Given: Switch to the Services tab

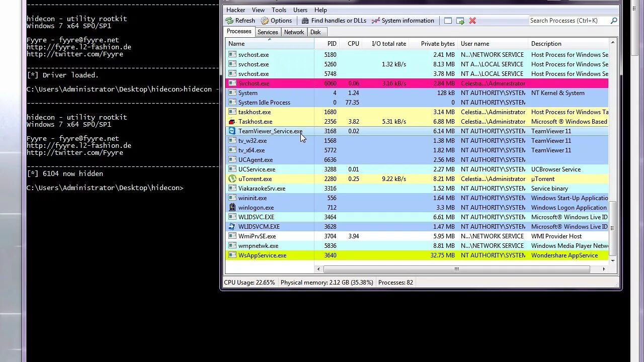Looking at the screenshot, I should point(268,32).
